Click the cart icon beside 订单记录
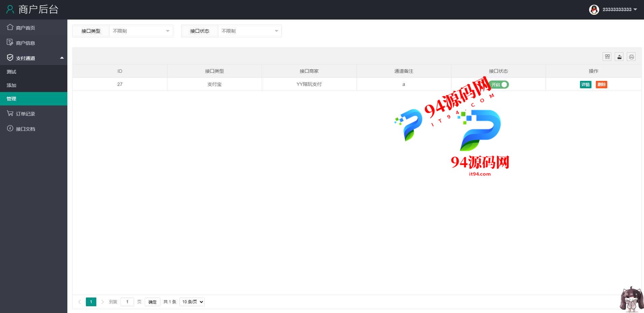 tap(10, 113)
